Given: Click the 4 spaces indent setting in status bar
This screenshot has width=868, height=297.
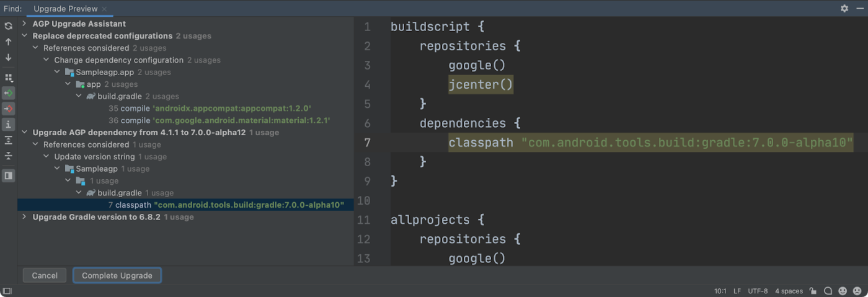Looking at the screenshot, I should 789,291.
